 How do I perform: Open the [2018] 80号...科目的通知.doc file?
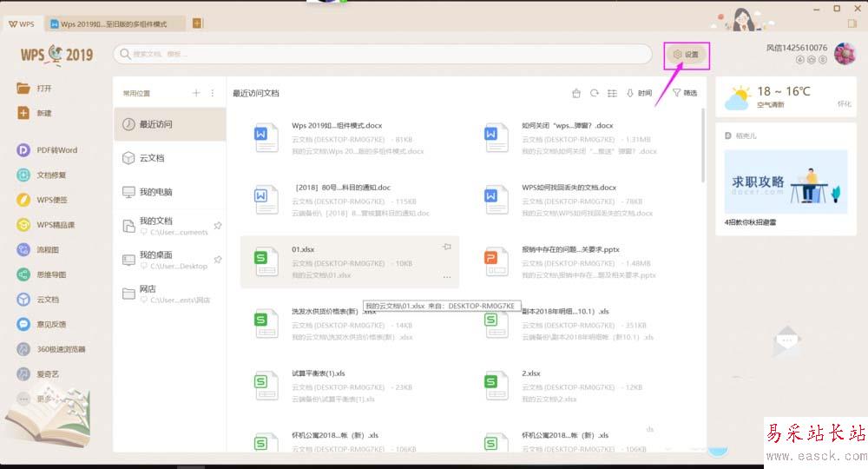[350, 201]
